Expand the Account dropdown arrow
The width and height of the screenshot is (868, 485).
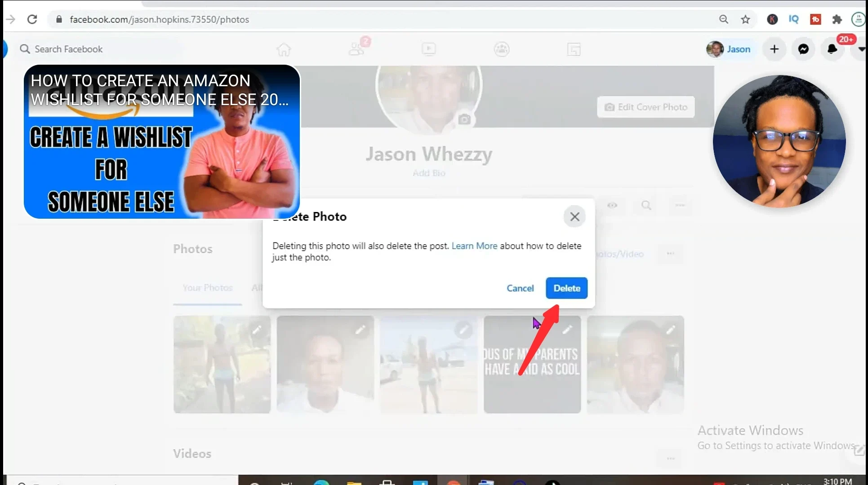[860, 49]
